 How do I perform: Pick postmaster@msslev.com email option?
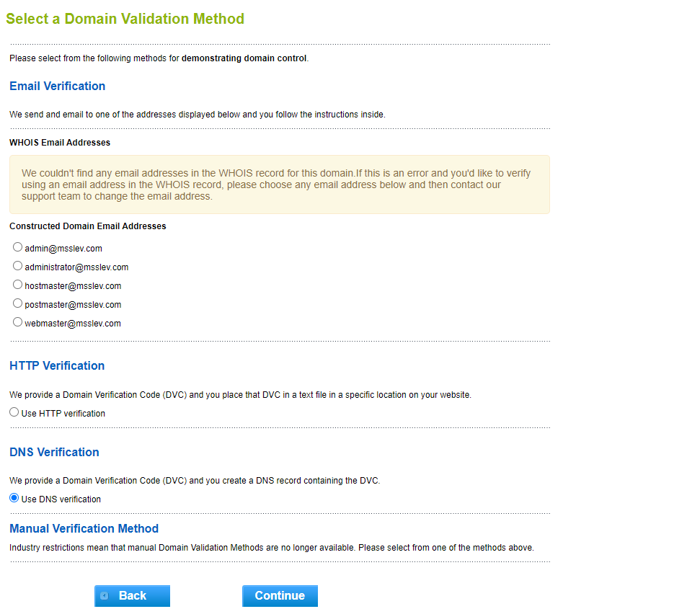coord(17,303)
